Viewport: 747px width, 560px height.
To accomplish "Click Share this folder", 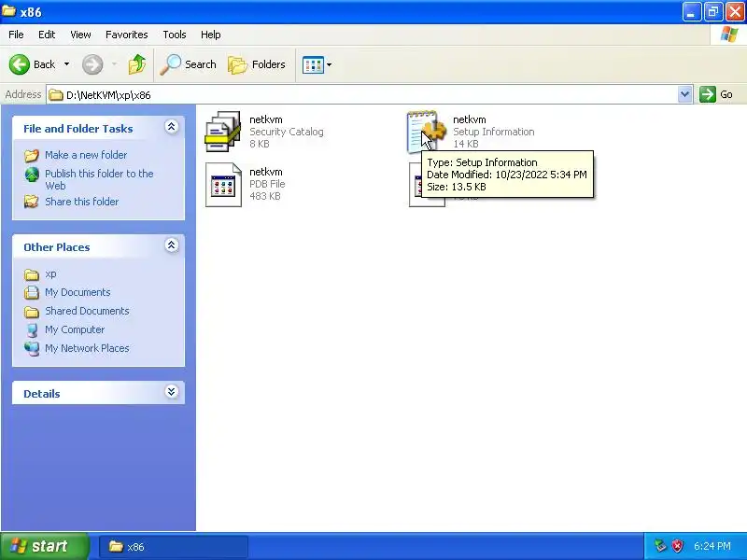I will pyautogui.click(x=81, y=202).
